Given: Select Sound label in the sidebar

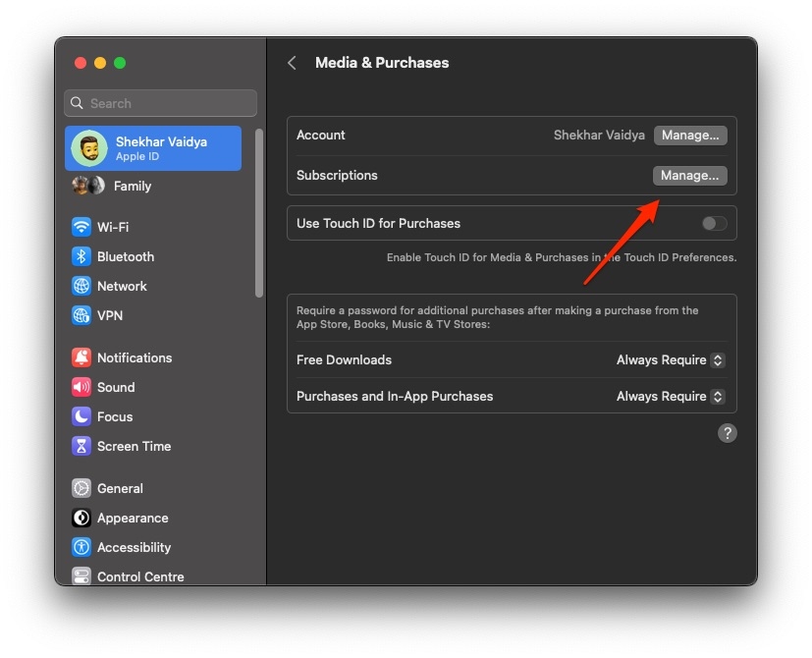Looking at the screenshot, I should pyautogui.click(x=116, y=387).
